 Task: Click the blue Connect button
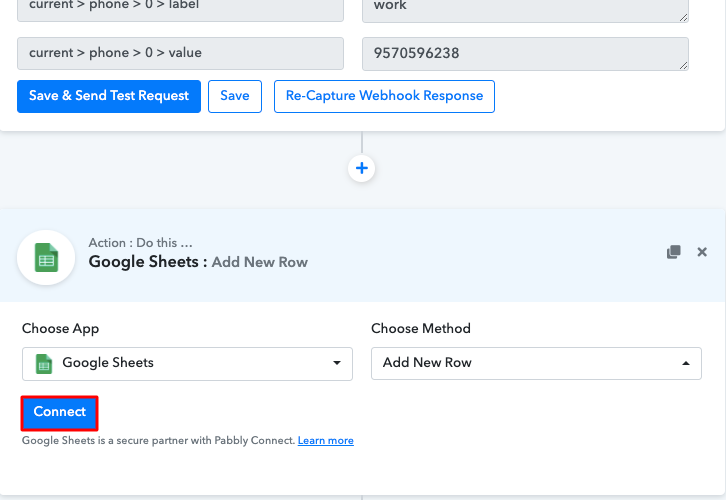coord(59,412)
